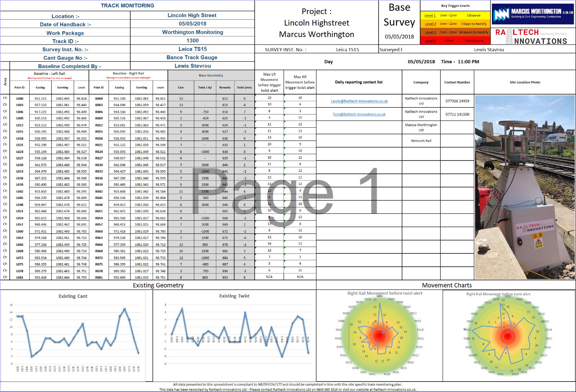The height and width of the screenshot is (392, 576).
Task: Select the Base Survey heading cell
Action: click(x=399, y=15)
